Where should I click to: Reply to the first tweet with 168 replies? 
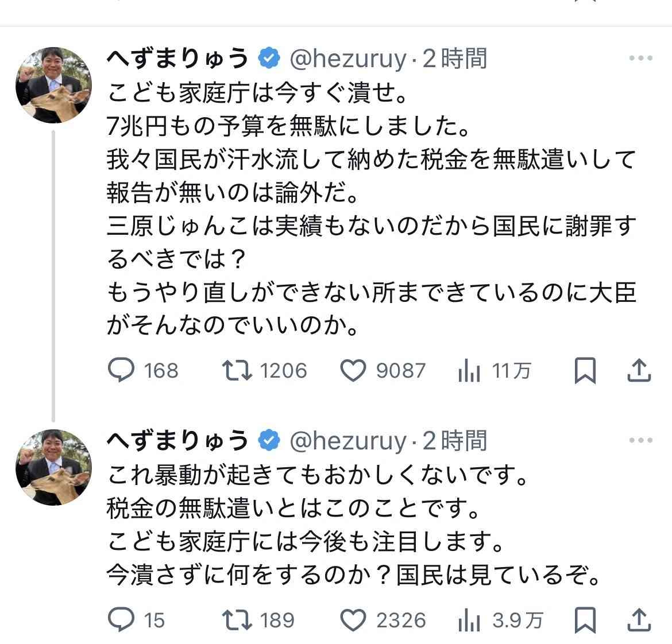point(122,370)
